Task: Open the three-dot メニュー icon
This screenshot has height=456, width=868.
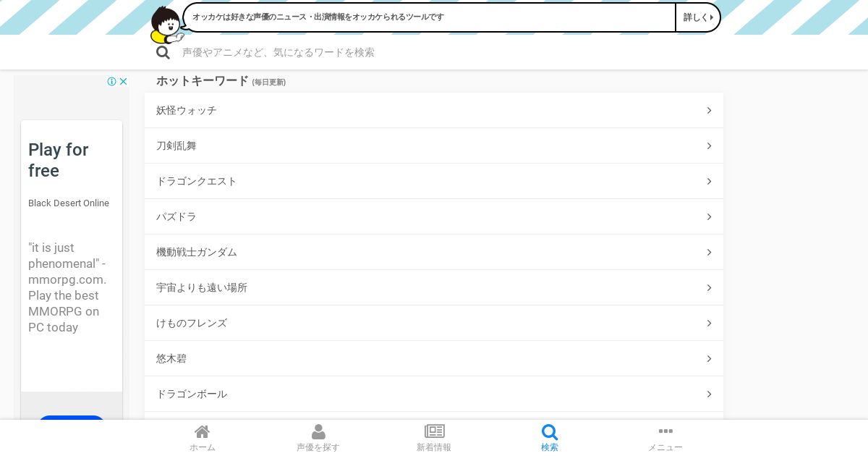Action: coord(665,431)
